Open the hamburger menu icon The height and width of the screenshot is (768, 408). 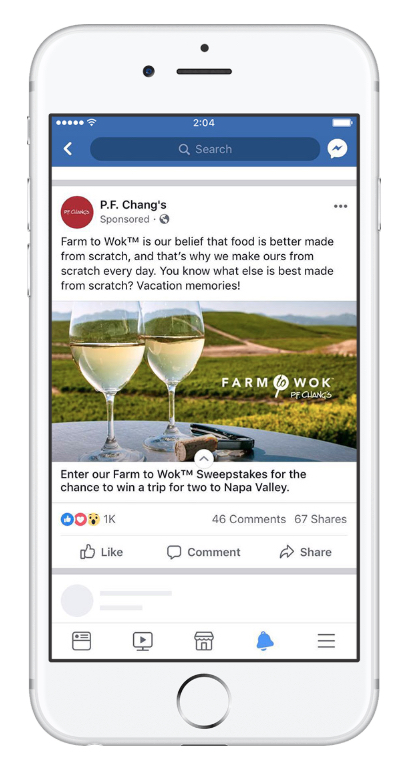coord(326,641)
